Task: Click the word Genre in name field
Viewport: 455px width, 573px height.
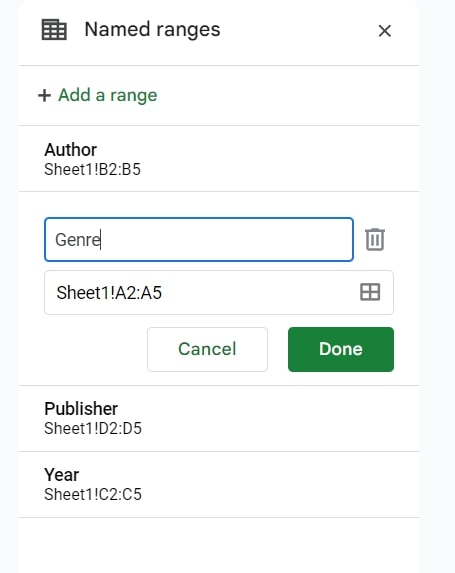Action: [77, 240]
